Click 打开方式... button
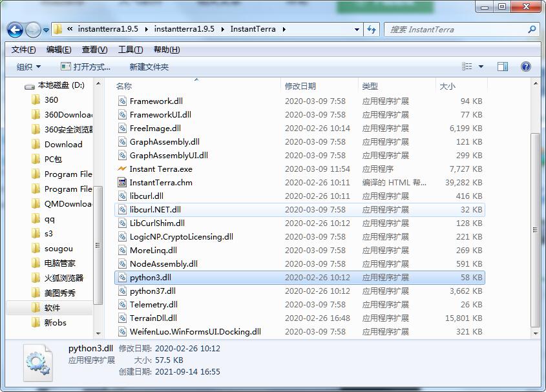Screen dimensions: 546x392 pos(86,67)
